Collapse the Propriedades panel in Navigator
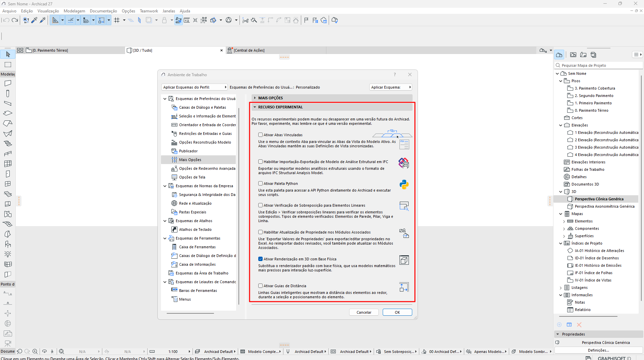Screen dimensions: 644x360 558,334
